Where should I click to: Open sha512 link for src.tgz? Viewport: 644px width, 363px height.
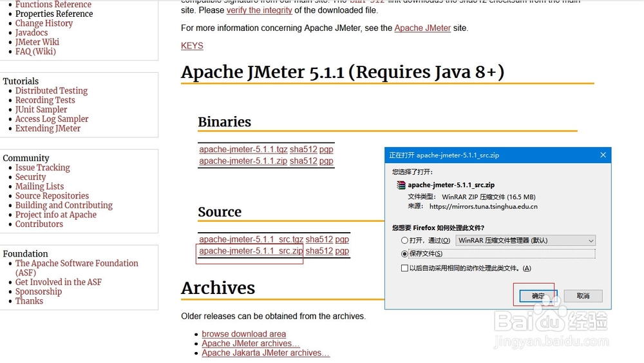pos(319,239)
